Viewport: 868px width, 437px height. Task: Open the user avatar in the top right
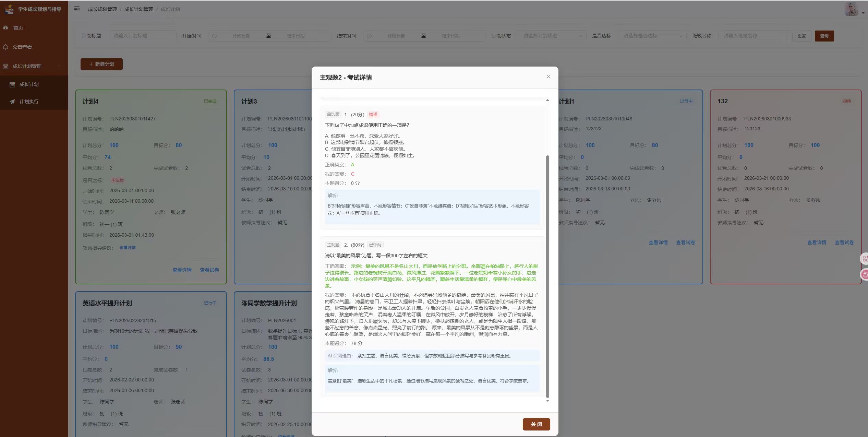(x=851, y=9)
